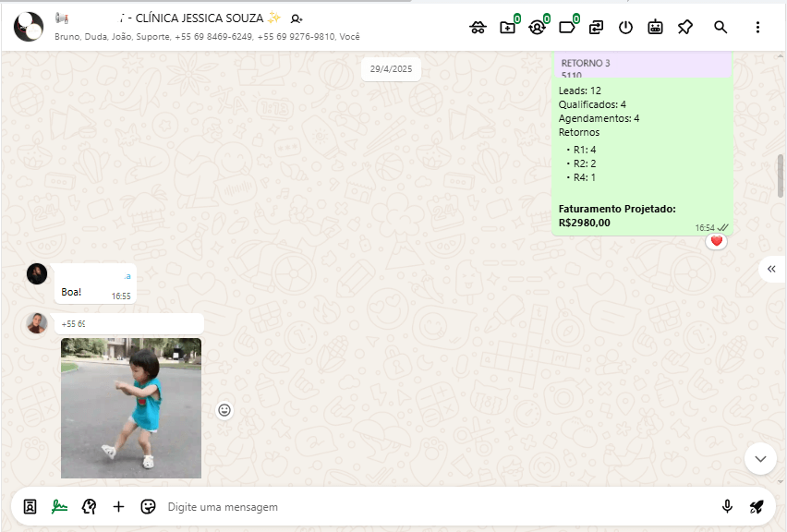Screen dimensions: 787x532
Task: Click the power icon in header
Action: (625, 27)
